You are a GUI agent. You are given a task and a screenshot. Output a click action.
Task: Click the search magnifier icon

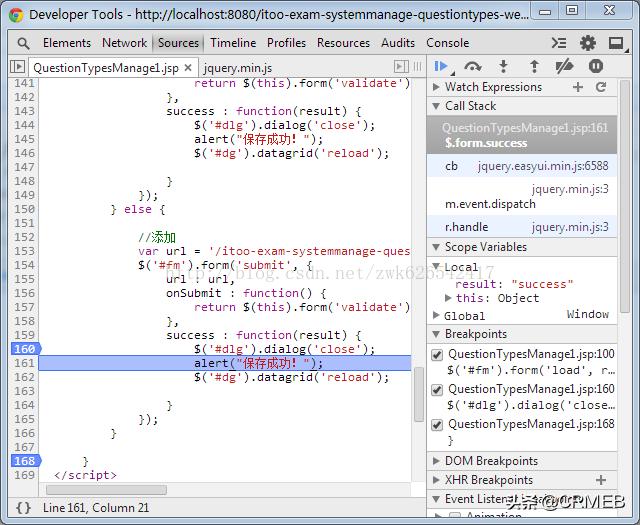22,43
